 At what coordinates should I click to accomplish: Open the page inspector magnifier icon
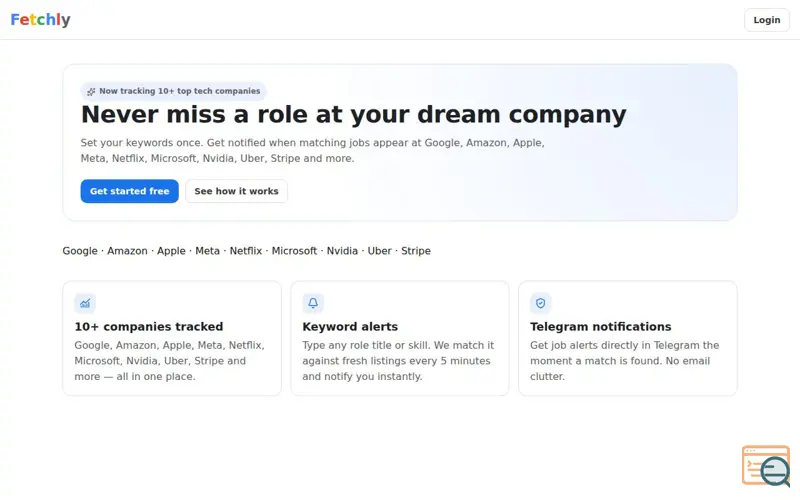click(x=766, y=466)
